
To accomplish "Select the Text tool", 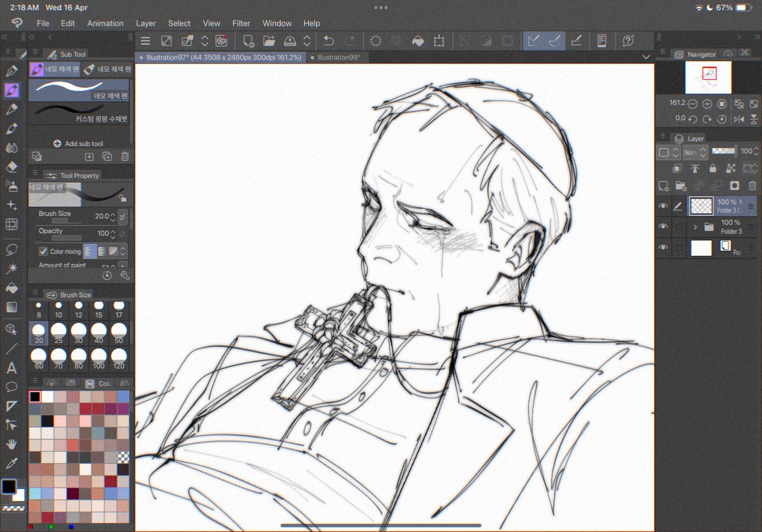I will [11, 368].
